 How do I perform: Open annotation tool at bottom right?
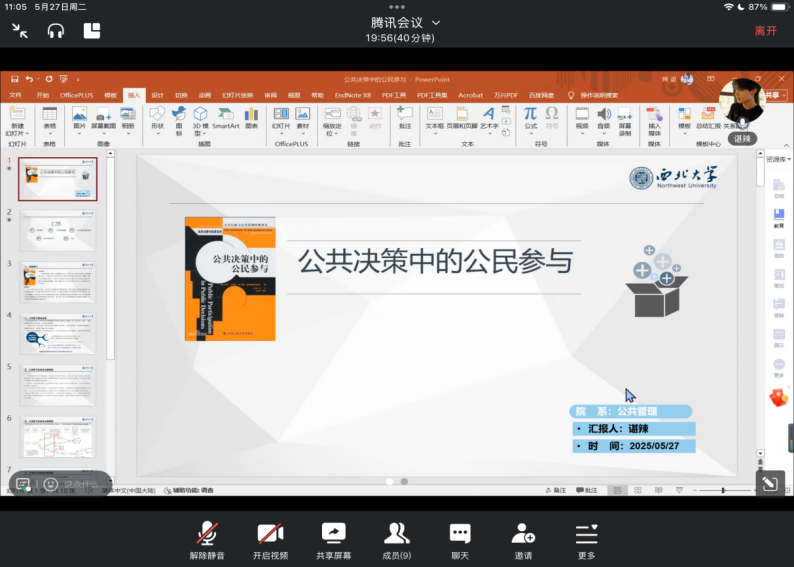point(768,484)
